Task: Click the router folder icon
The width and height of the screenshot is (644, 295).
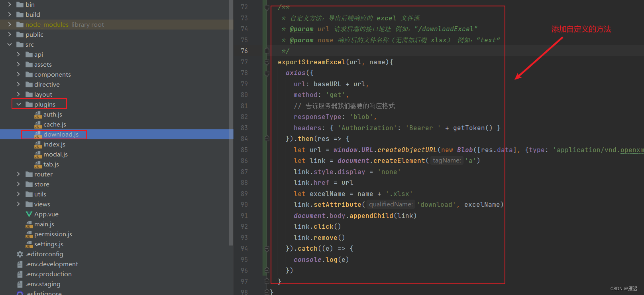Action: pos(29,174)
